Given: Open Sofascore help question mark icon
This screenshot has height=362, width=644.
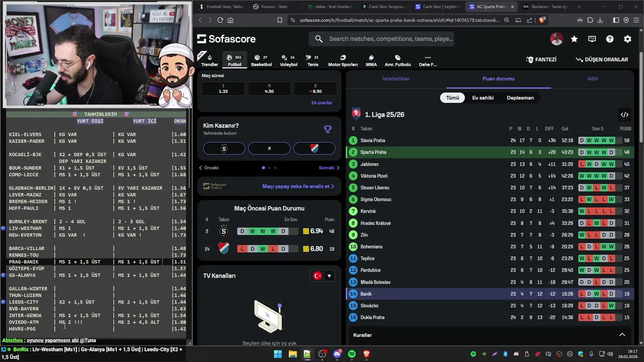Looking at the screenshot, I should (x=610, y=39).
